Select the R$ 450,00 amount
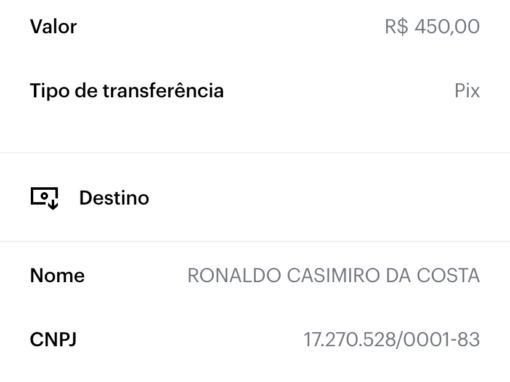 pyautogui.click(x=432, y=27)
